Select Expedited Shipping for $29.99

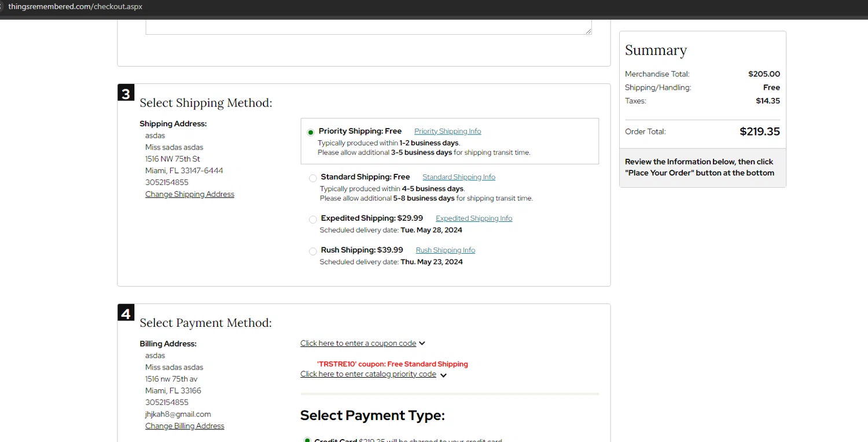[313, 220]
